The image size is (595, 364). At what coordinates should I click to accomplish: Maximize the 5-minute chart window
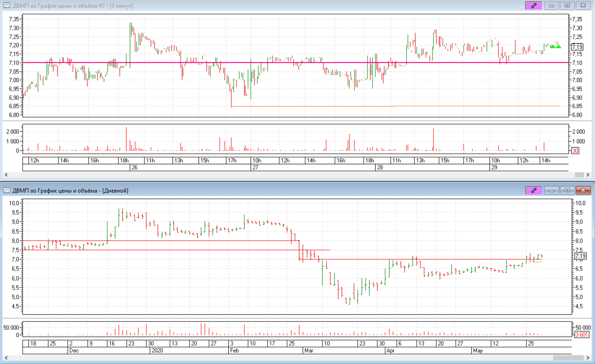567,6
